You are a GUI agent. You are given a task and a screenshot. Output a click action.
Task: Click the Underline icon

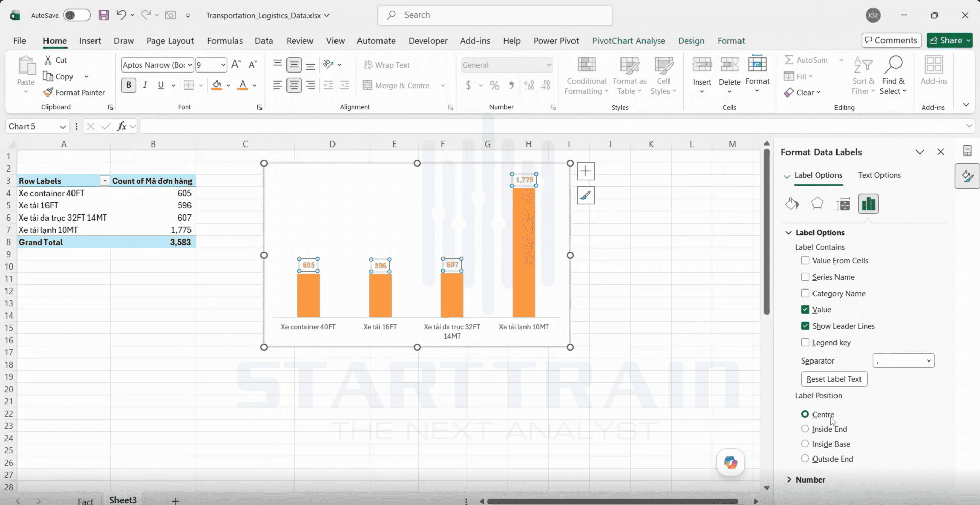[161, 85]
